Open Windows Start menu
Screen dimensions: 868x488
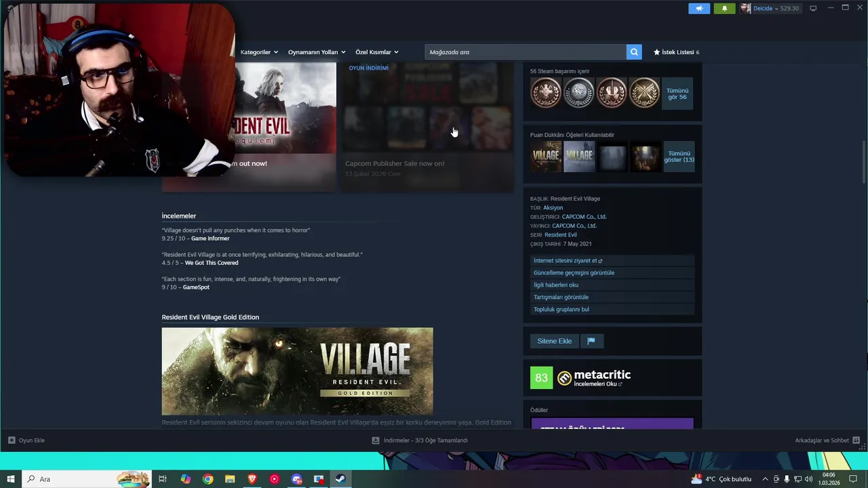(11, 479)
